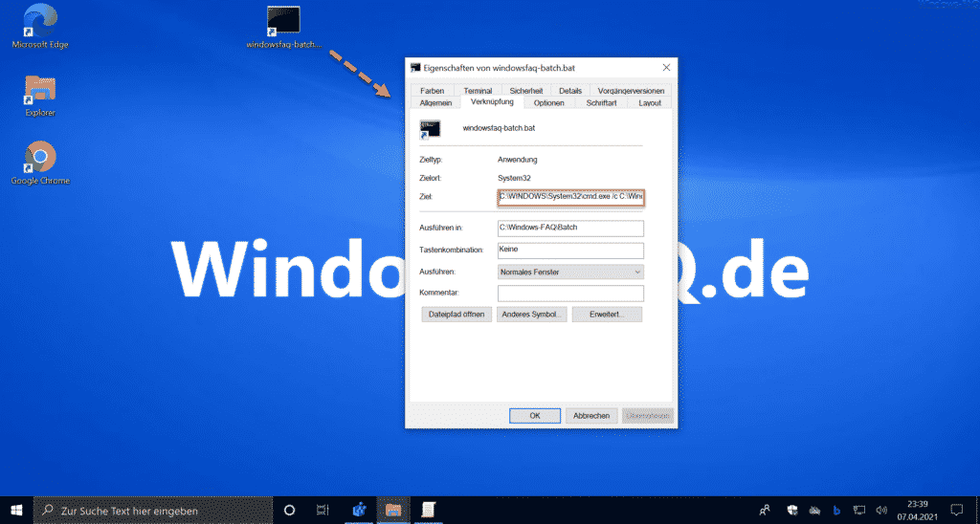The image size is (980, 524).
Task: Switch to the Allgemein tab
Action: coord(435,103)
